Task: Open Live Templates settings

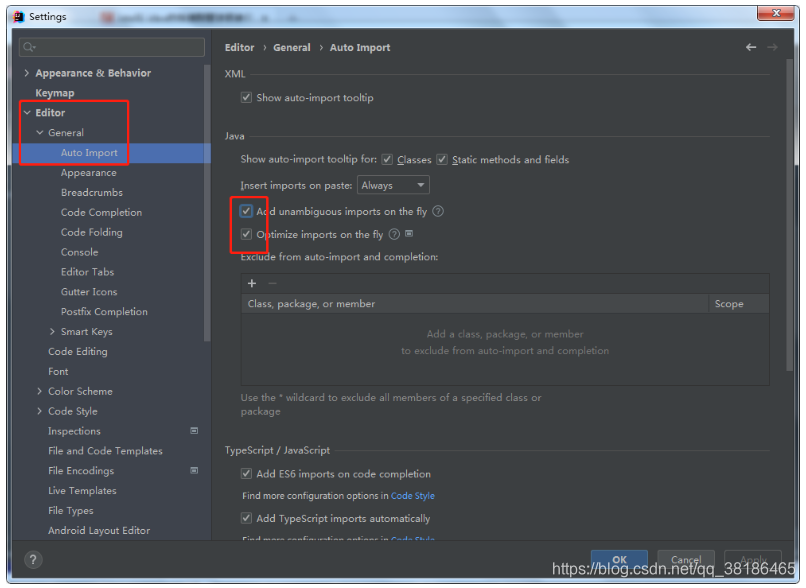Action: click(82, 491)
